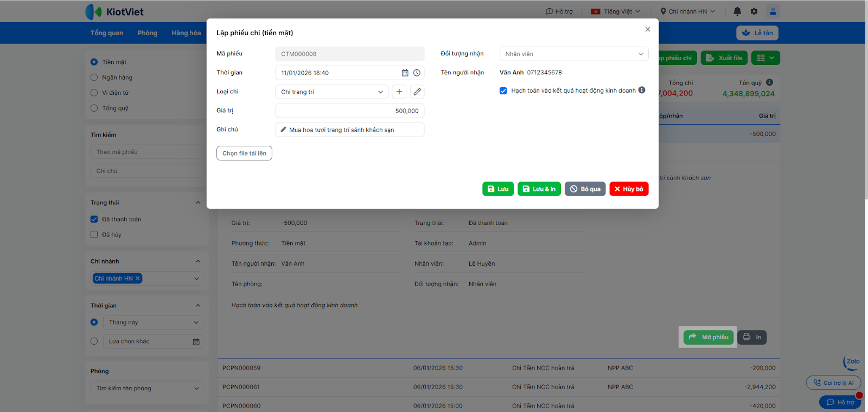Viewport: 868px width, 412px height.
Task: Click the KiotViet logo
Action: (114, 11)
